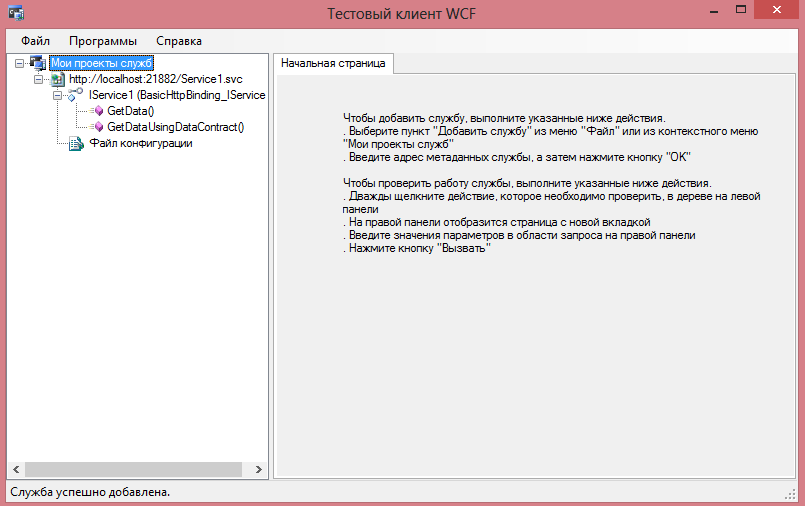Select the GetData() operation
The image size is (805, 506).
(130, 111)
